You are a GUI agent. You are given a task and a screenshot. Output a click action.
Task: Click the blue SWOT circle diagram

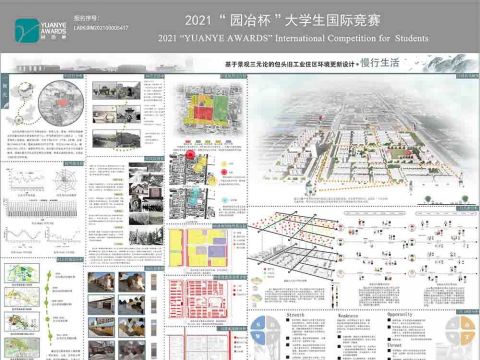(265, 330)
